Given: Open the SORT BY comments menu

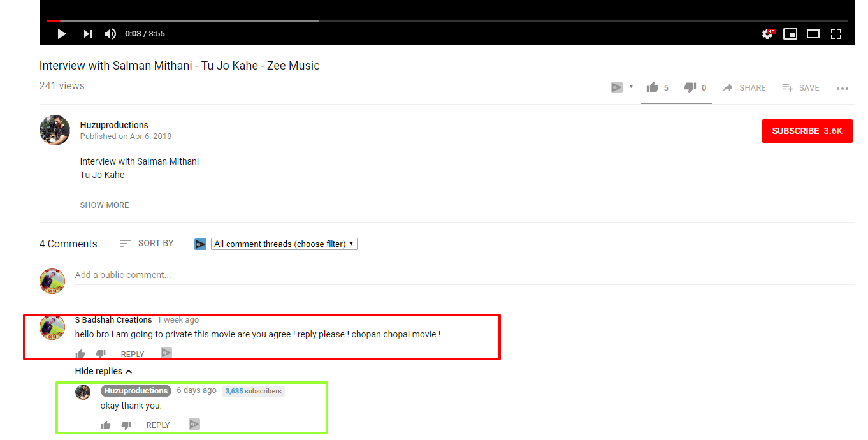Looking at the screenshot, I should point(147,244).
